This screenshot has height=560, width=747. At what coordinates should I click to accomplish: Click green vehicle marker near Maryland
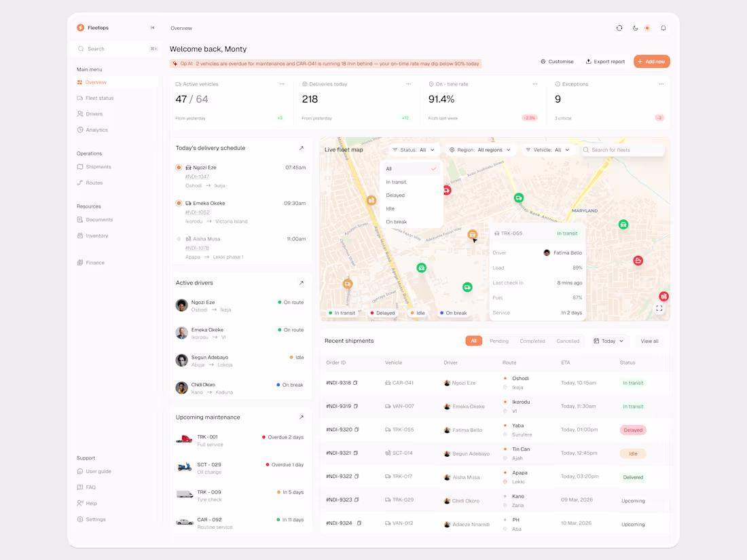pyautogui.click(x=623, y=224)
